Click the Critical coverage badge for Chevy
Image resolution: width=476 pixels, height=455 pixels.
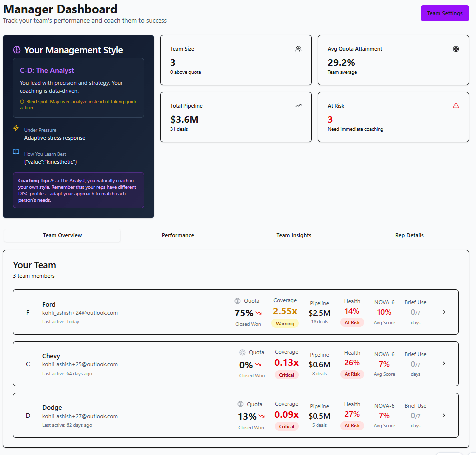click(x=286, y=375)
